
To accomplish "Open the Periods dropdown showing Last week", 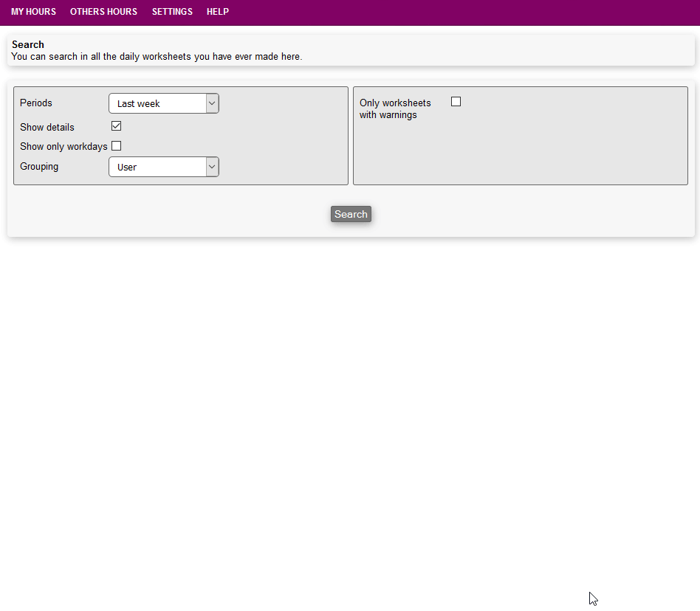I will pyautogui.click(x=157, y=104).
